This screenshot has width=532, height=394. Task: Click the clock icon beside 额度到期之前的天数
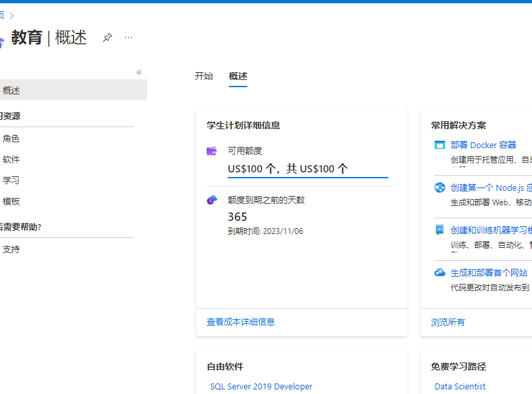pyautogui.click(x=212, y=200)
